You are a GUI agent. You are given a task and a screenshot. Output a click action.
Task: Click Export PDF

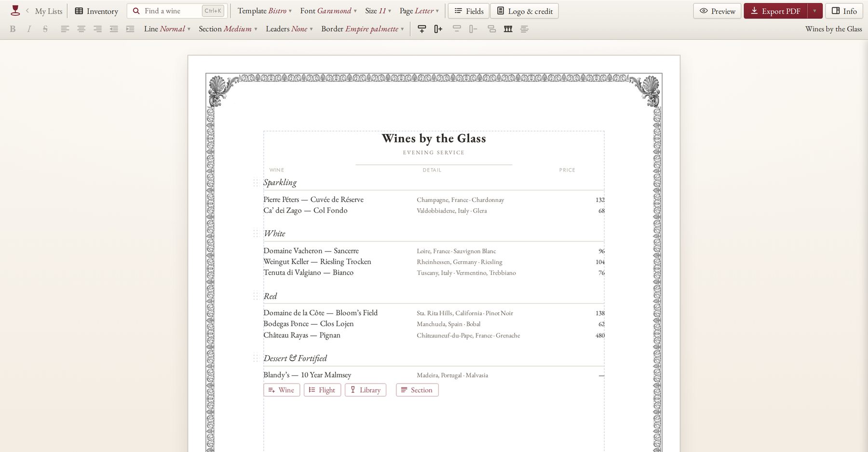pos(776,11)
